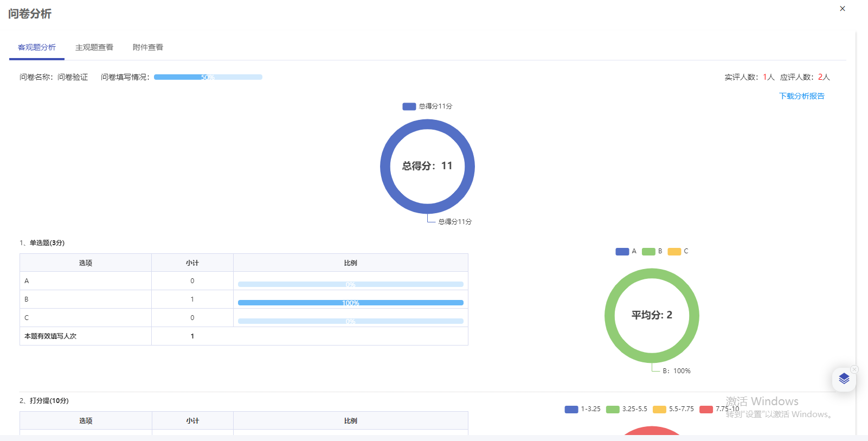The width and height of the screenshot is (868, 441).
Task: Click option A's 0% ratio bar
Action: tap(351, 284)
